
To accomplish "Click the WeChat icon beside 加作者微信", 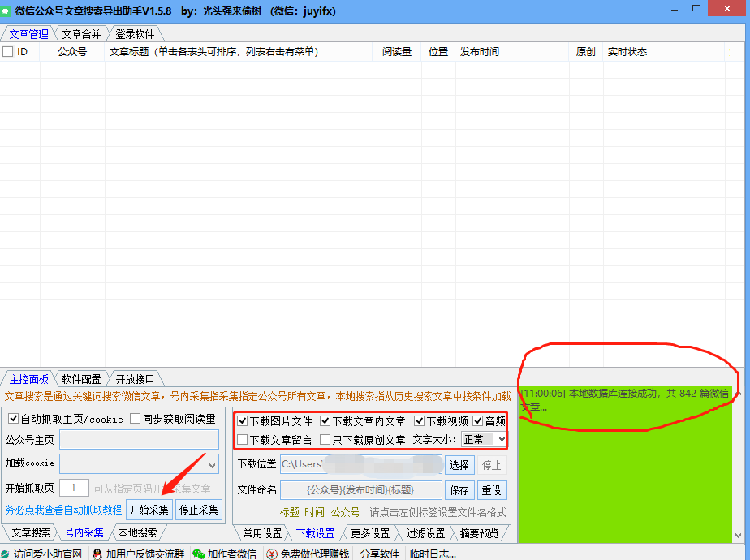I will (x=199, y=554).
